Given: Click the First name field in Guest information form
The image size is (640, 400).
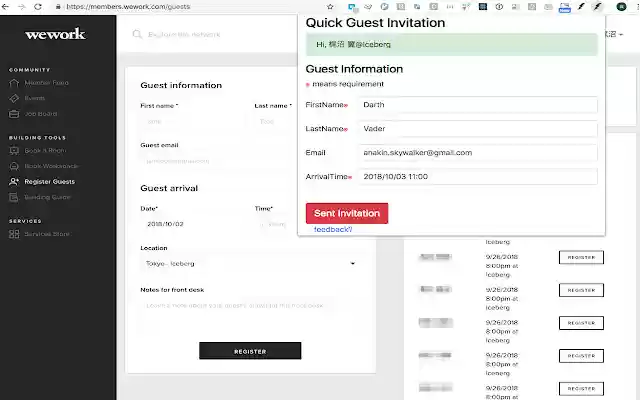Looking at the screenshot, I should [193, 121].
